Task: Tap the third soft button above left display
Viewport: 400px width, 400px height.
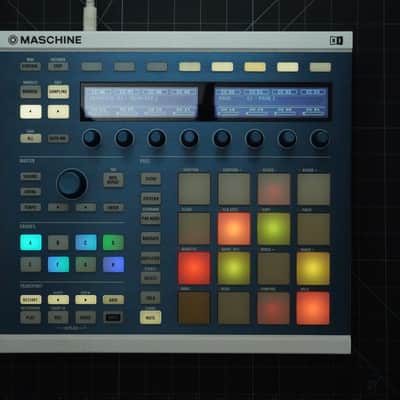Action: [157, 67]
